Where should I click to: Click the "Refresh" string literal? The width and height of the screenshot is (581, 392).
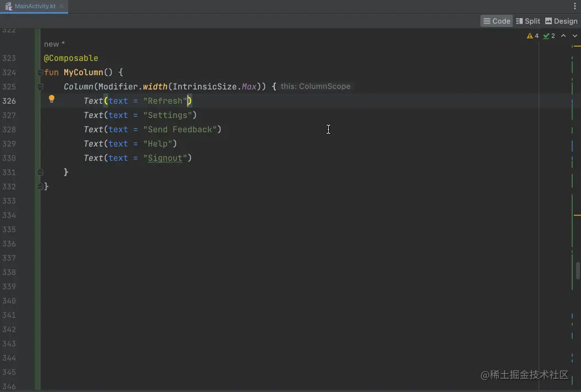point(165,100)
